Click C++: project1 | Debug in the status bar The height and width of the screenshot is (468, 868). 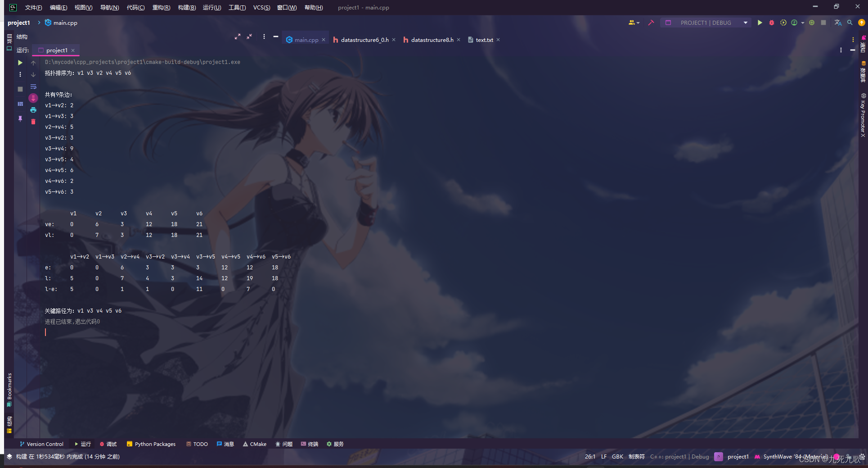679,456
